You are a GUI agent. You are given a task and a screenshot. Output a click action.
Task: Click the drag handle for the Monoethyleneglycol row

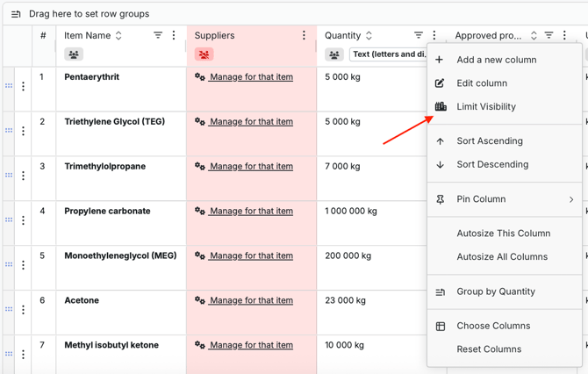9,264
